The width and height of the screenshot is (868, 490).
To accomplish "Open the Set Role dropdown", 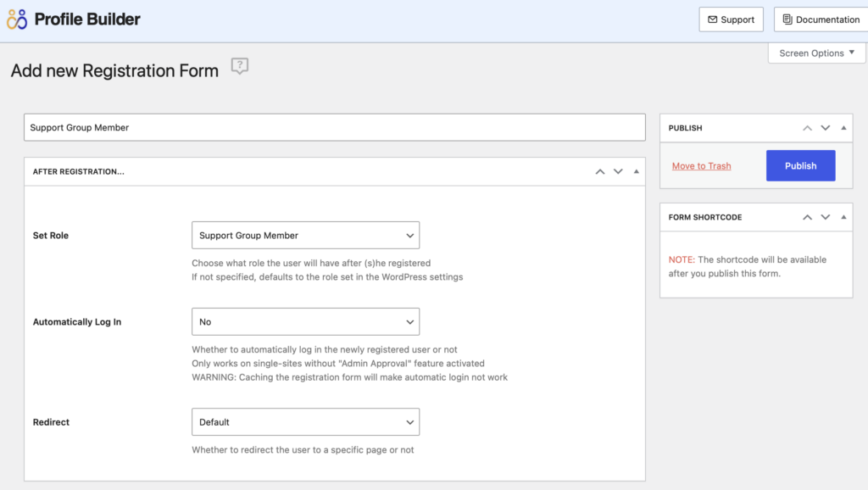I will pyautogui.click(x=305, y=236).
